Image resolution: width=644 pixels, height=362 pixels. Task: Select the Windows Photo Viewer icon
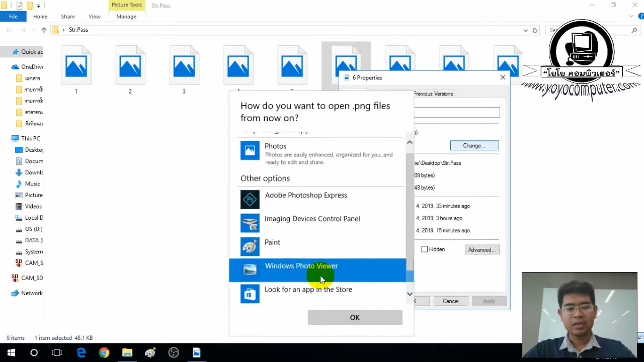coord(250,270)
